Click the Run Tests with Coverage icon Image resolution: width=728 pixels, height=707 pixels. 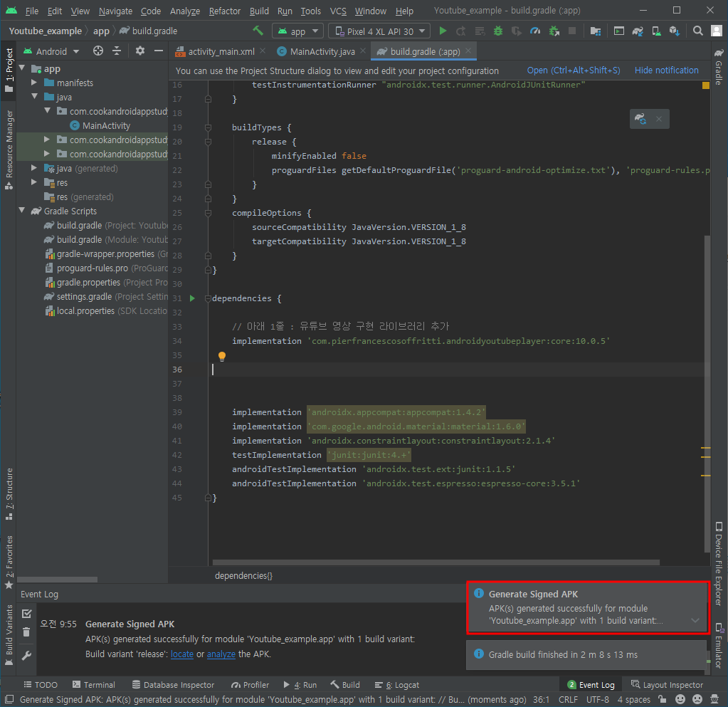(516, 31)
